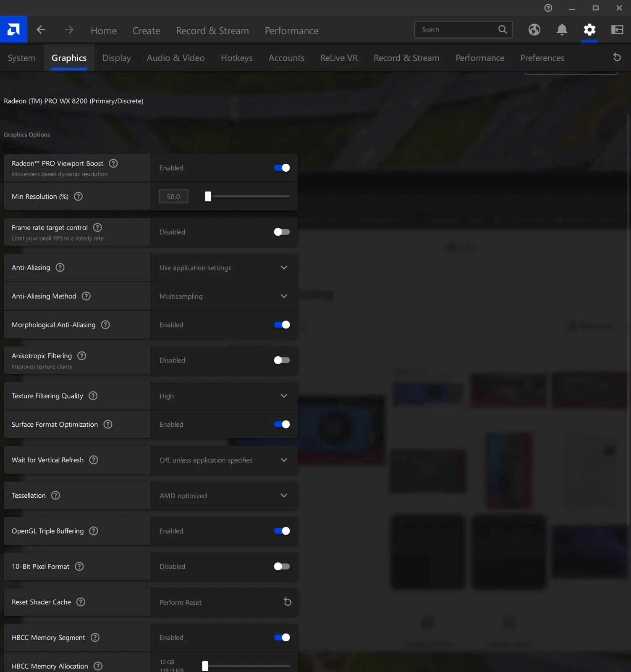Open Record & Stream in top navigation
The height and width of the screenshot is (672, 631).
click(212, 30)
